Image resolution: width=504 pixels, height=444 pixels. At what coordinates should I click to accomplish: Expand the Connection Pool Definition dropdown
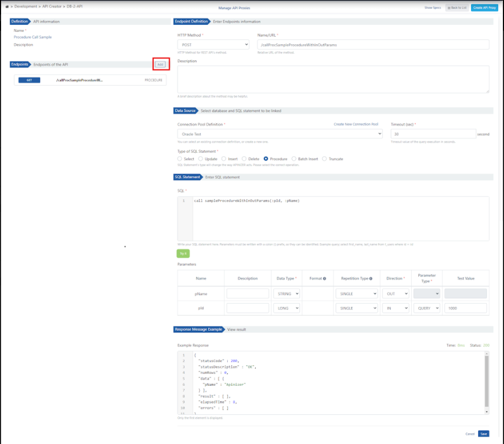(280, 134)
